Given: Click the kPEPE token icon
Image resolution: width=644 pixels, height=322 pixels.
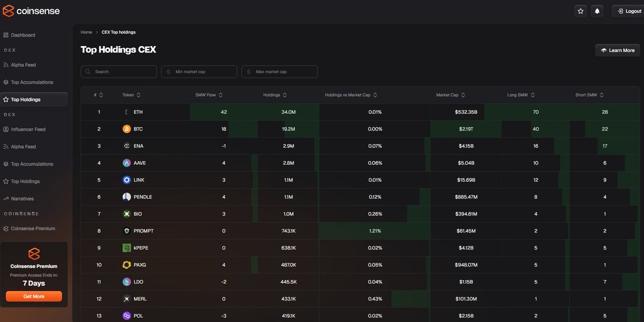Looking at the screenshot, I should point(127,248).
